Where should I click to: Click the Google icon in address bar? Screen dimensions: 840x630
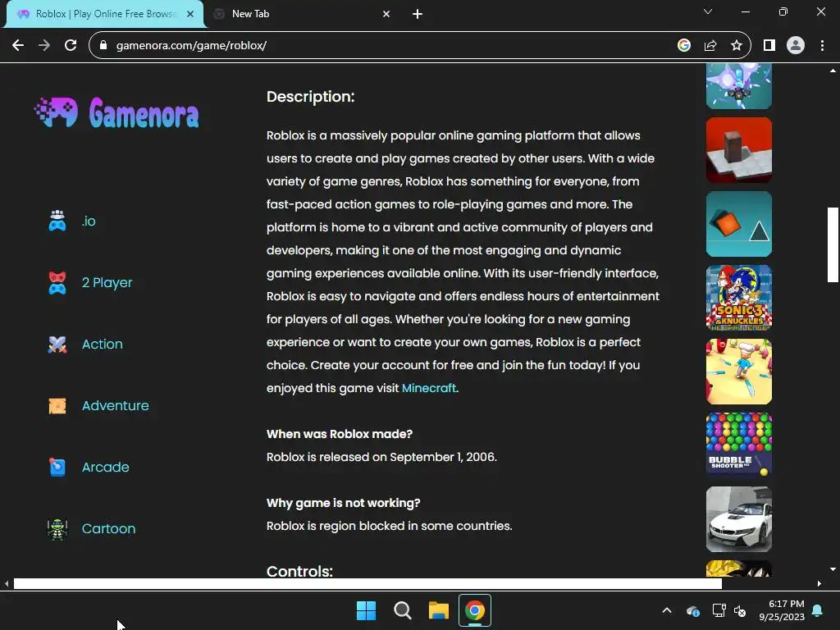tap(683, 46)
